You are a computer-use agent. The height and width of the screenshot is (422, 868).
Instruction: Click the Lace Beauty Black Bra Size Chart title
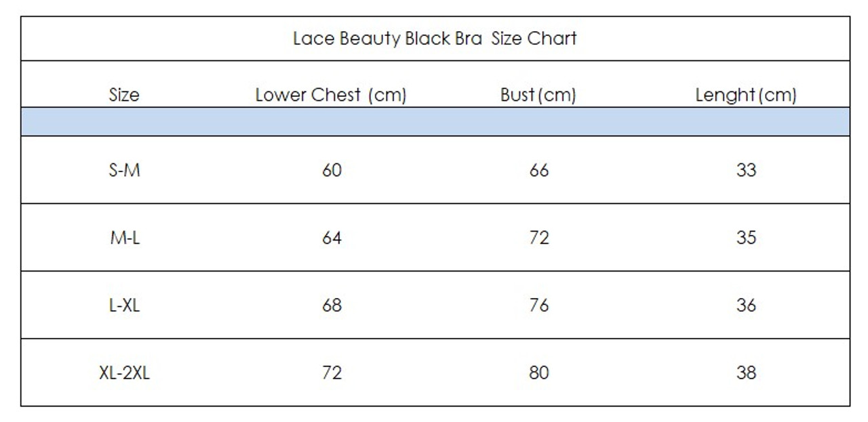coord(435,39)
